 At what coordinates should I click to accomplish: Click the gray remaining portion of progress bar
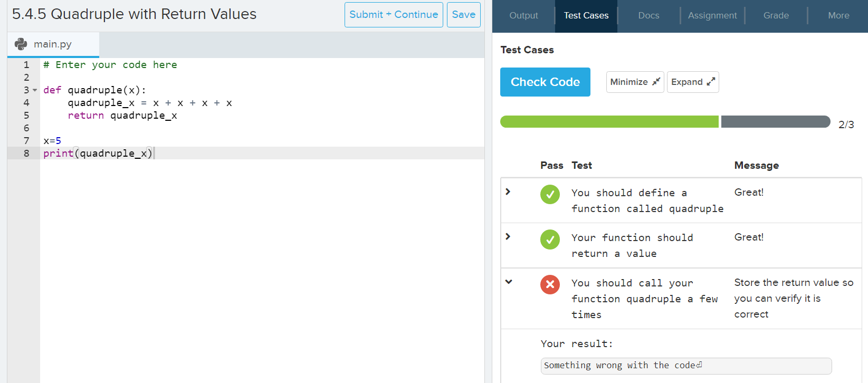(x=776, y=121)
